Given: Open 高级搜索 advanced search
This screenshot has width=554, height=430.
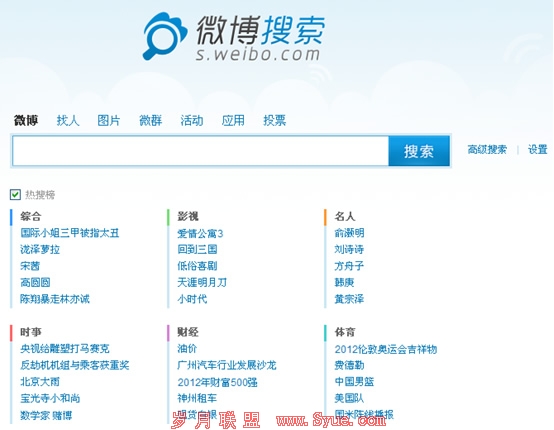Looking at the screenshot, I should tap(487, 149).
